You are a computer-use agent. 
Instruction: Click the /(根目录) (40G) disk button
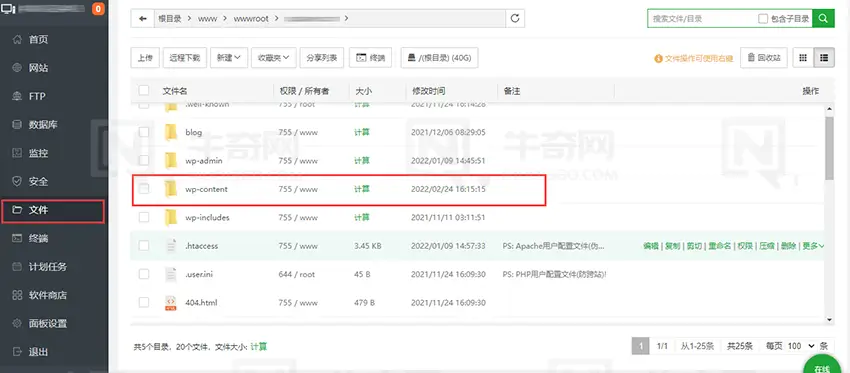point(439,57)
